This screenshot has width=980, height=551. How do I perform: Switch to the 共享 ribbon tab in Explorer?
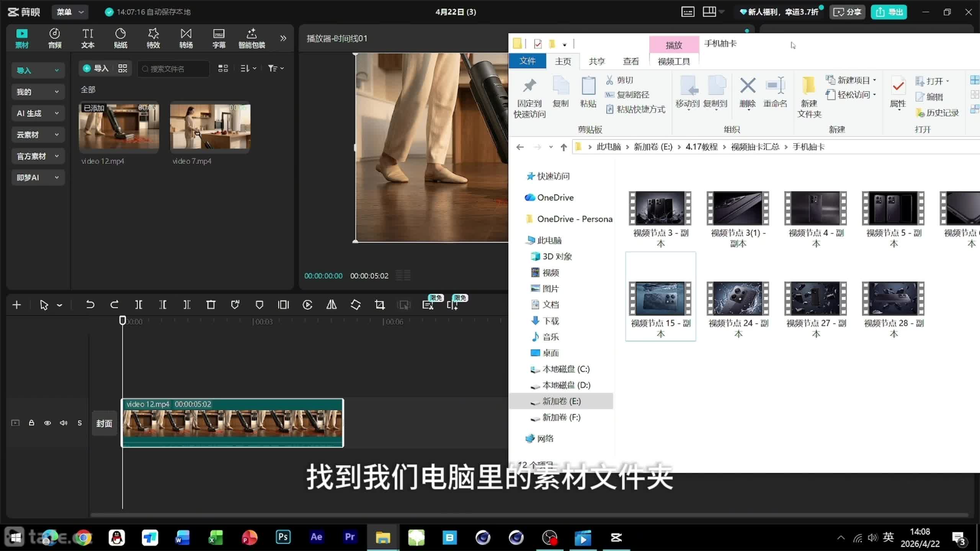[596, 61]
